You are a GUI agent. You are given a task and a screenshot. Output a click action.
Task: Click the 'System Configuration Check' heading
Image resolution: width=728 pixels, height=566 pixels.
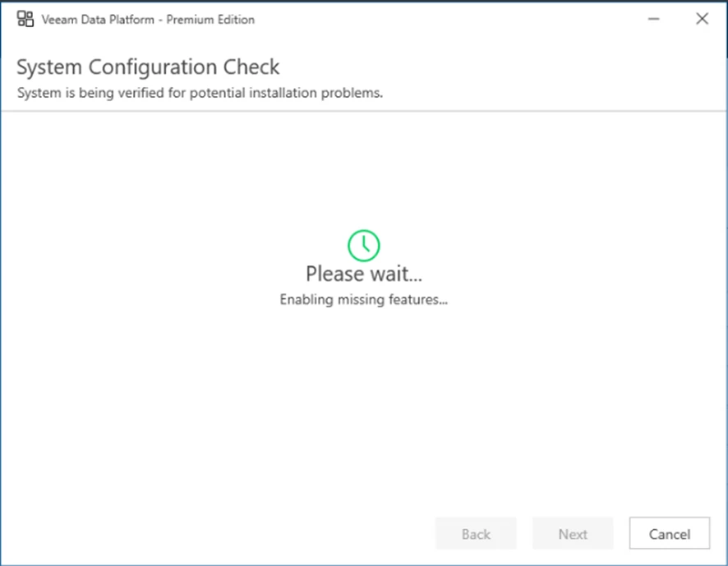[148, 67]
